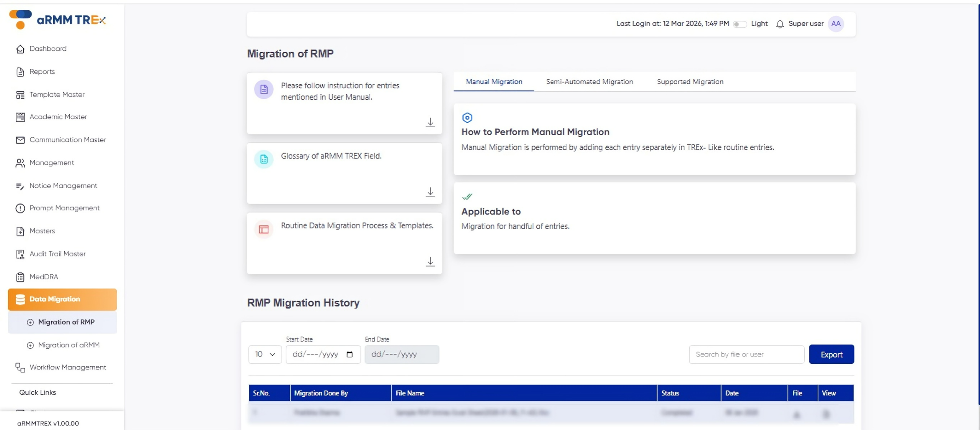Switch to the Semi-Automated Migration tab
The image size is (980, 430).
point(589,82)
